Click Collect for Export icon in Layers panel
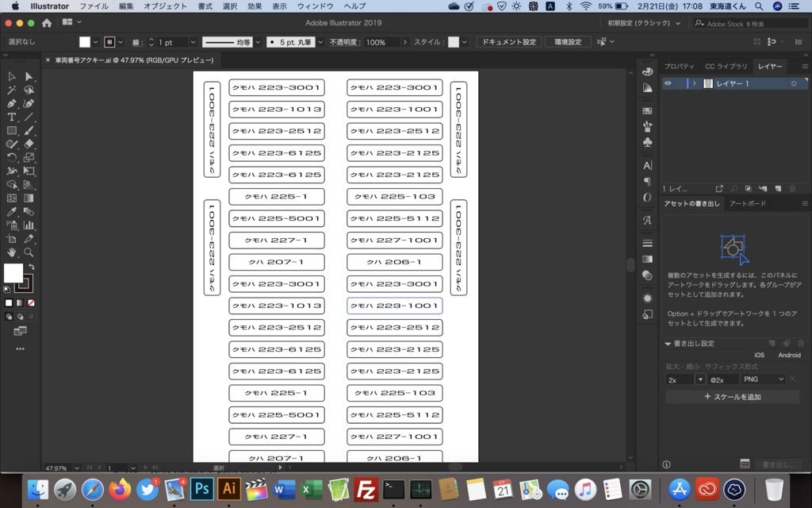This screenshot has height=508, width=812. pos(719,189)
